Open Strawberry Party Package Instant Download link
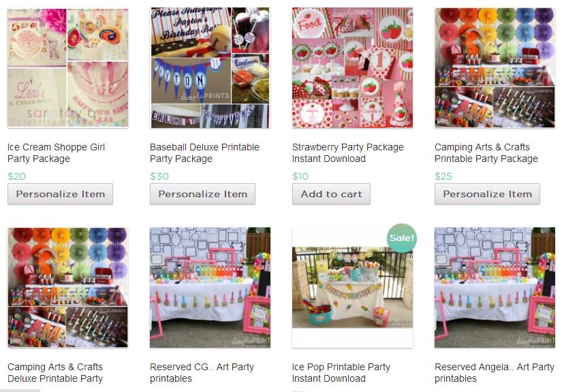This screenshot has width=581, height=392. [x=347, y=153]
